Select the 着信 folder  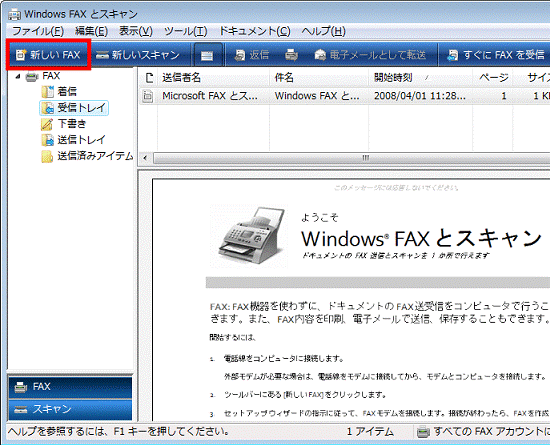tap(59, 92)
